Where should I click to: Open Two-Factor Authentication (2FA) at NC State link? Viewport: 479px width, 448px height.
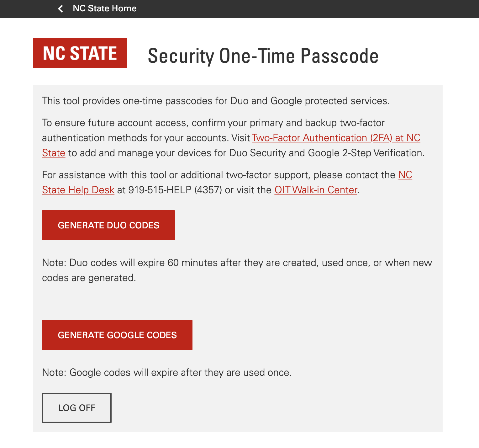coord(336,138)
